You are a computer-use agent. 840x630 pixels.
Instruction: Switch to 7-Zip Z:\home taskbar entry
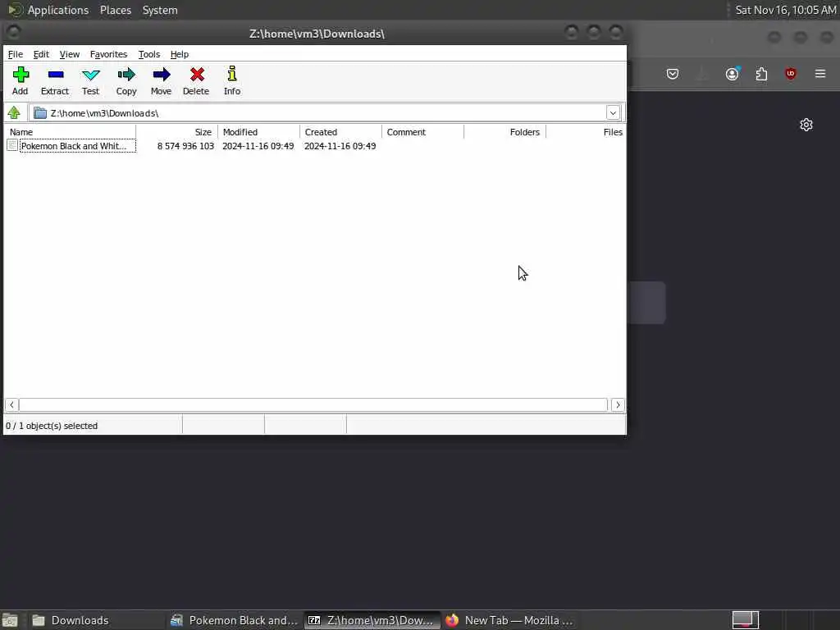tap(372, 620)
